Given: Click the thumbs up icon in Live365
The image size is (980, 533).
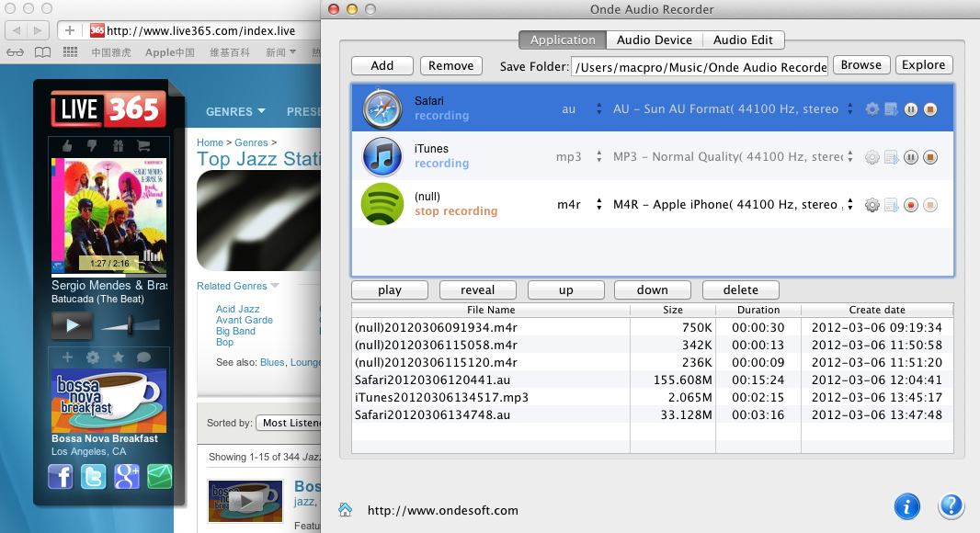Looking at the screenshot, I should point(67,146).
